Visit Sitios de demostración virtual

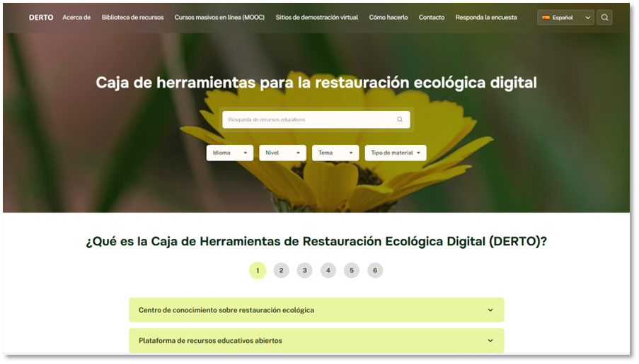coord(316,18)
